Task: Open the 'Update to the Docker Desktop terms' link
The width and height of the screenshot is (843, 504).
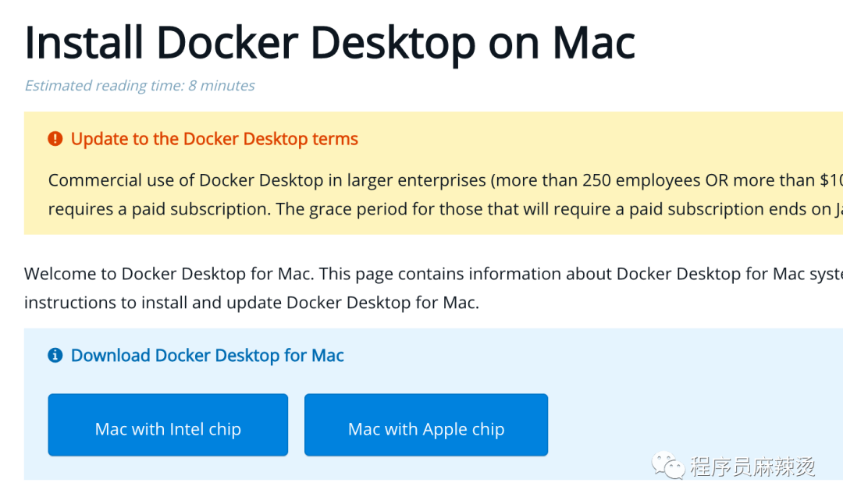Action: tap(214, 138)
